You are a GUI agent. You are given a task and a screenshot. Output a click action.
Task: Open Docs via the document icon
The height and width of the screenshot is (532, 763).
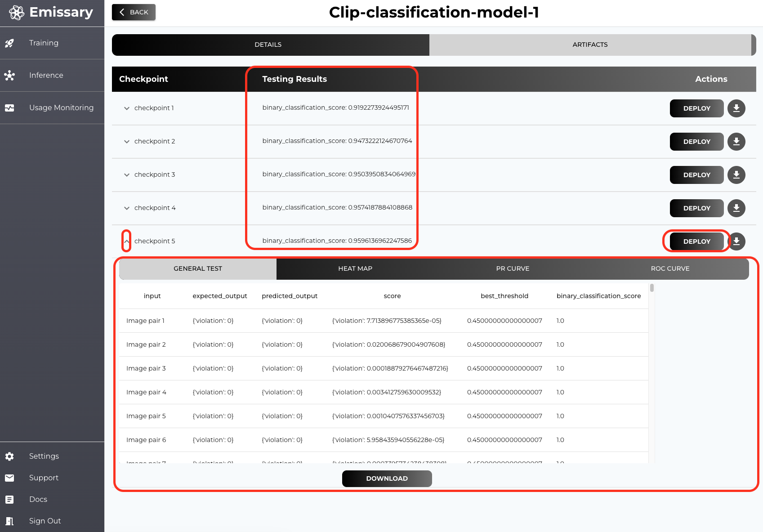point(9,500)
